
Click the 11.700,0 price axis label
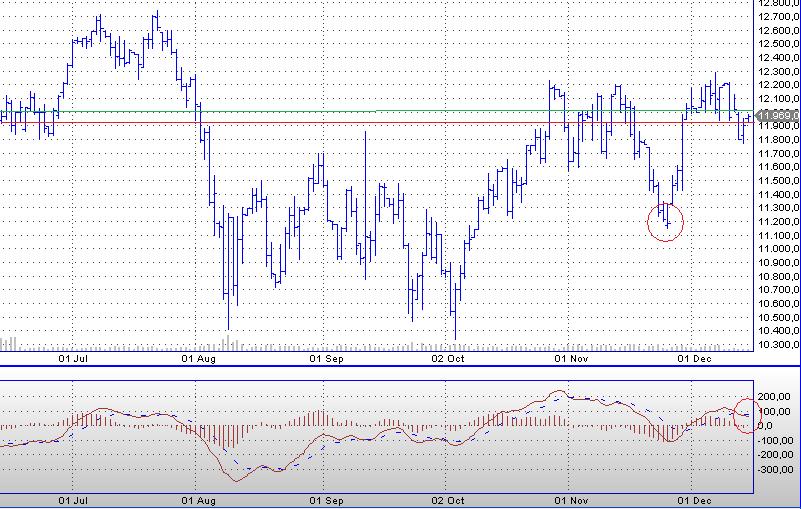coord(779,153)
